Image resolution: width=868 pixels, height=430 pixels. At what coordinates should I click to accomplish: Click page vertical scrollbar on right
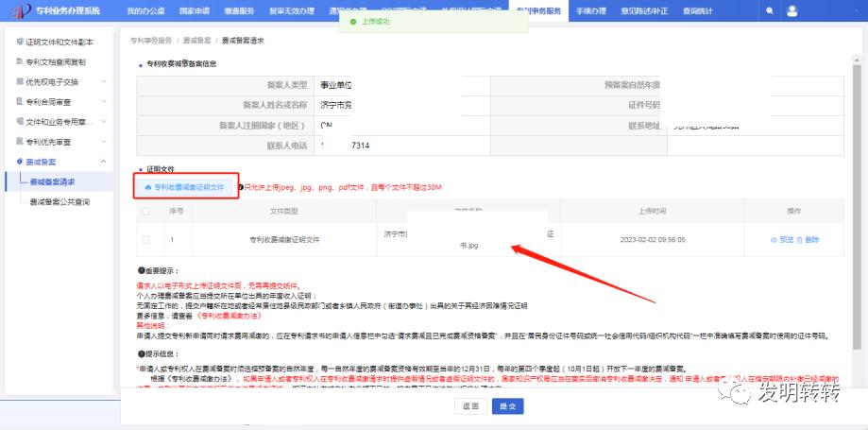[858, 205]
